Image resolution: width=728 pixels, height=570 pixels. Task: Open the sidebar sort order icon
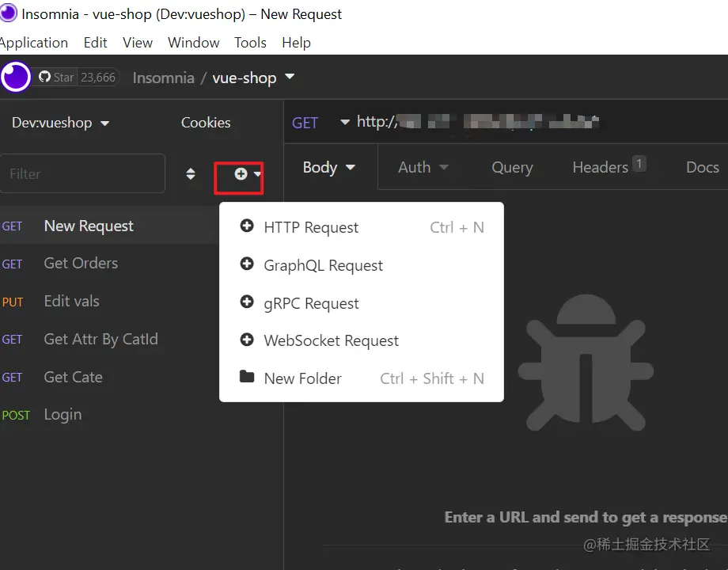click(191, 173)
